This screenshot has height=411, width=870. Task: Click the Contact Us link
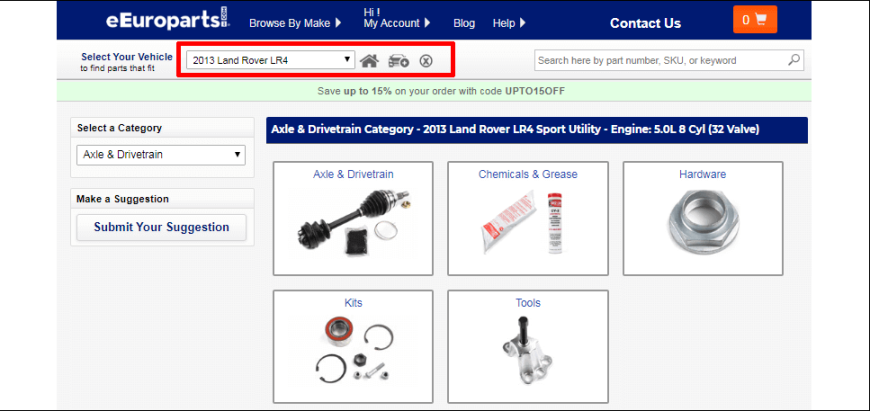click(x=645, y=23)
